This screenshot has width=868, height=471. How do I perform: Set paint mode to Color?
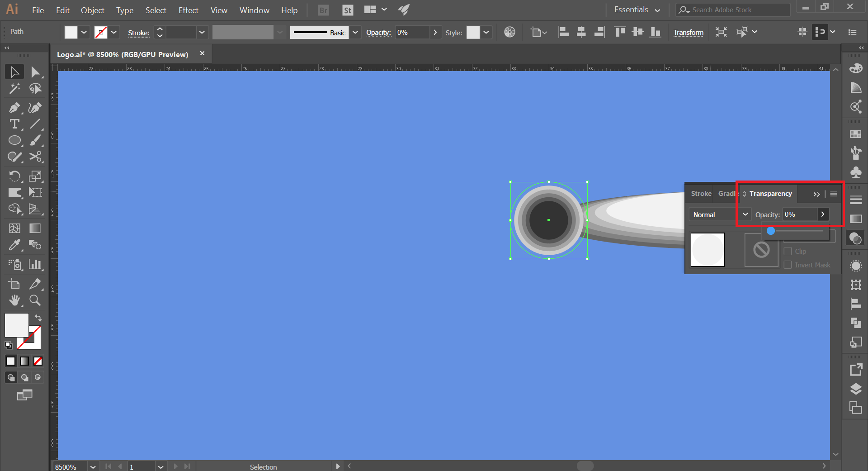tap(11, 361)
